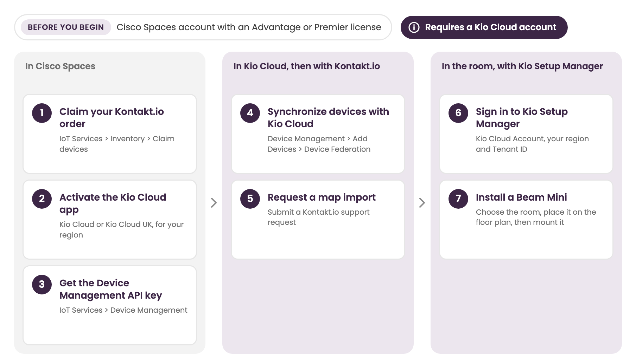
Task: Click the step 2 number badge
Action: (42, 199)
